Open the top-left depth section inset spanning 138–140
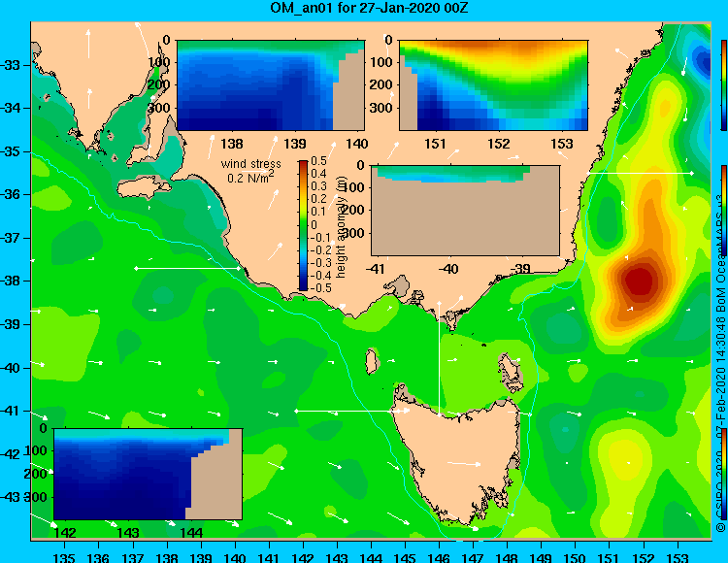Image resolution: width=728 pixels, height=563 pixels. pos(271,85)
